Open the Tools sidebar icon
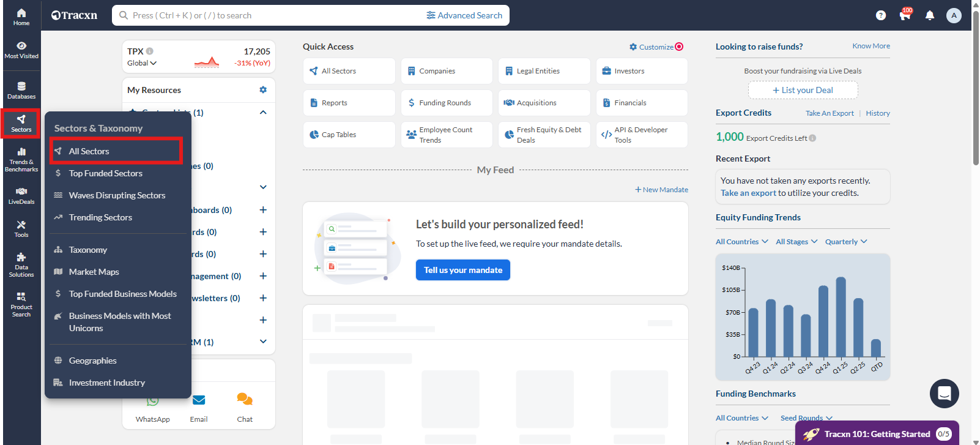 pos(21,228)
